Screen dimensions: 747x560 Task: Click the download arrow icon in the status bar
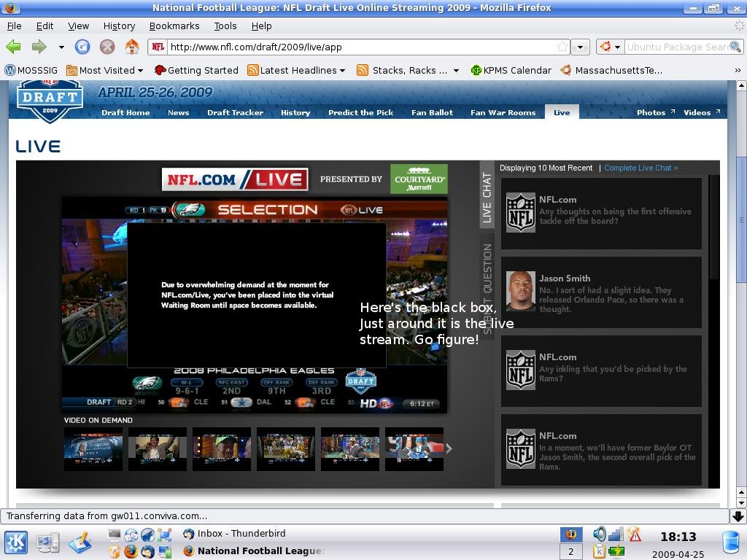pos(738,516)
